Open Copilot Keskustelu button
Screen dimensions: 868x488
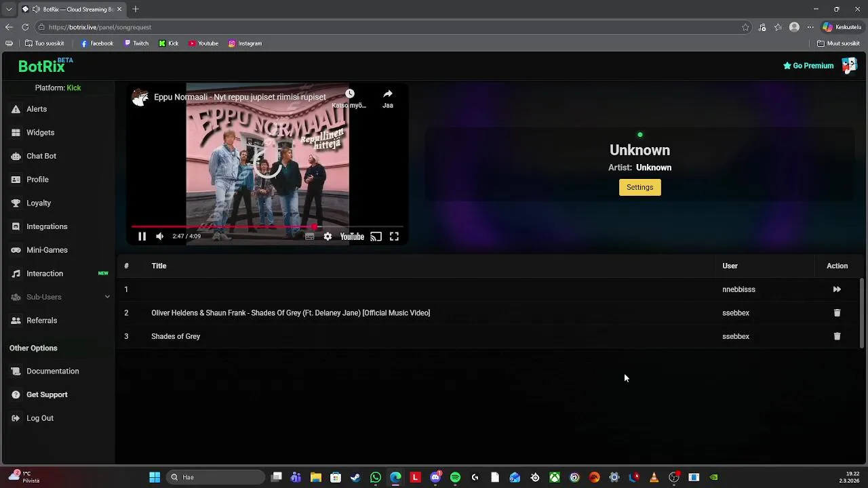coord(842,27)
